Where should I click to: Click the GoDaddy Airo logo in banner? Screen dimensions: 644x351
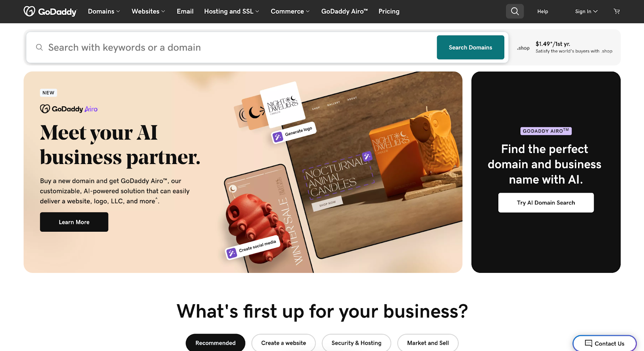click(x=69, y=109)
